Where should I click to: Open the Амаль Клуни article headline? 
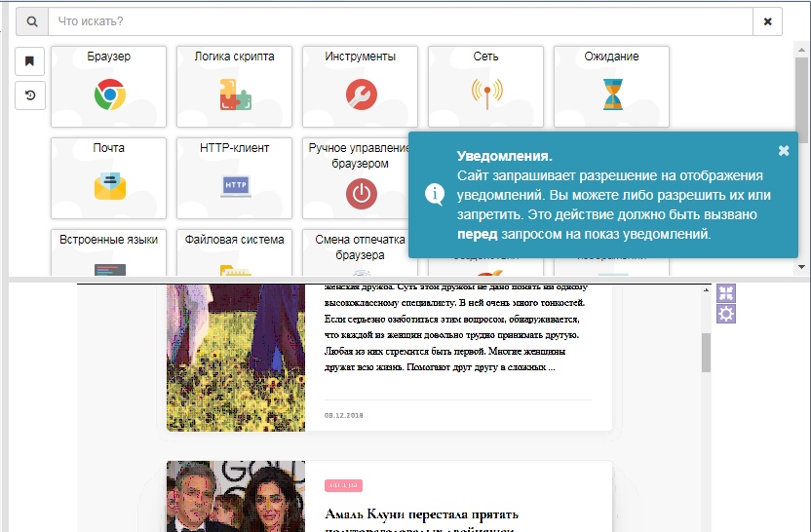coord(421,521)
